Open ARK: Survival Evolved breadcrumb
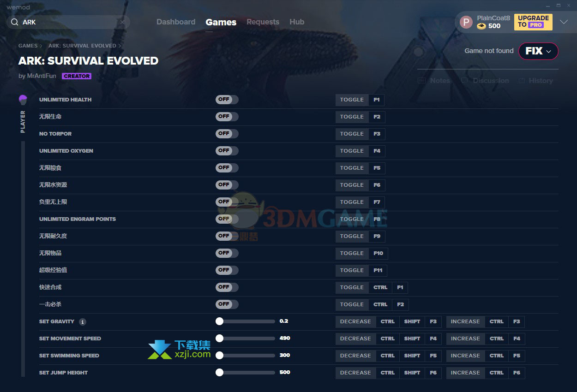 pyautogui.click(x=82, y=46)
